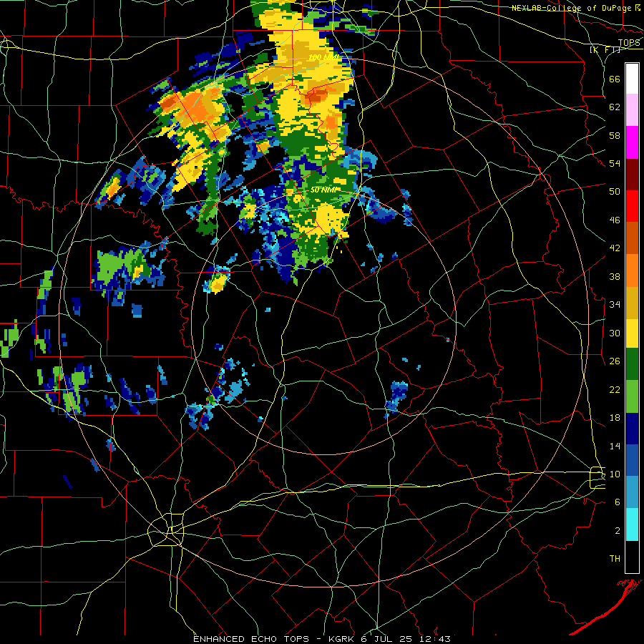Click the 34 legend value
The height and width of the screenshot is (644, 644).
(615, 305)
